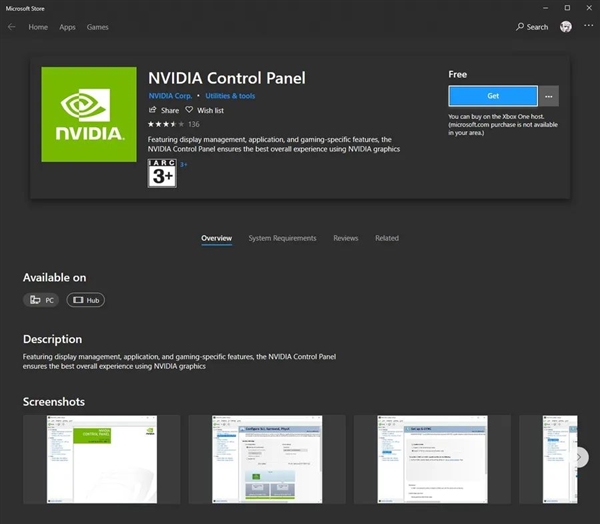
Task: Click the Free price label
Action: 458,74
